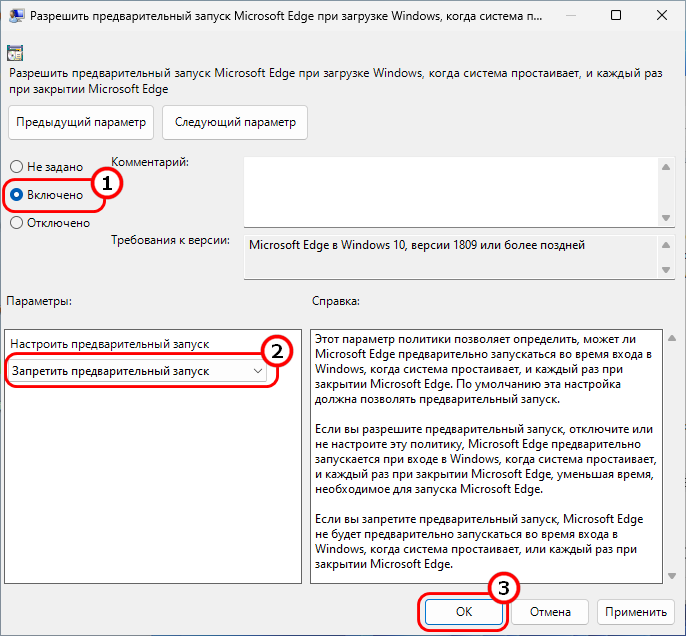Screen dimensions: 686x636
Task: Close the policy dialog window
Action: pos(662,15)
